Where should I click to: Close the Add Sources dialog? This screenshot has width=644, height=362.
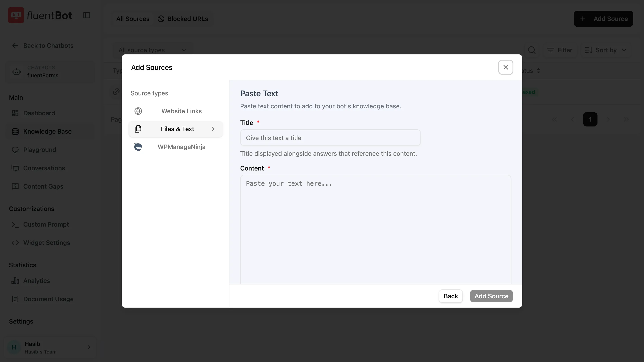coord(506,67)
